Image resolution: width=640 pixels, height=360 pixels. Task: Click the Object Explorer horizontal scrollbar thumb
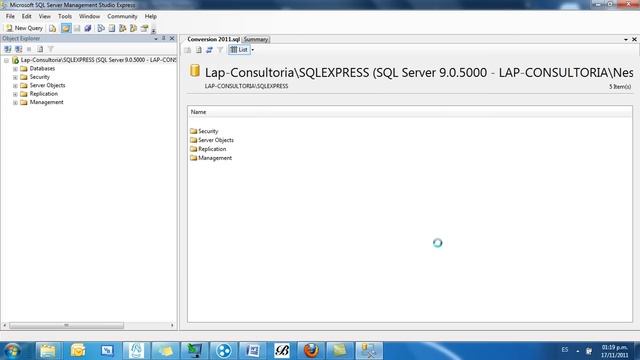[67, 325]
